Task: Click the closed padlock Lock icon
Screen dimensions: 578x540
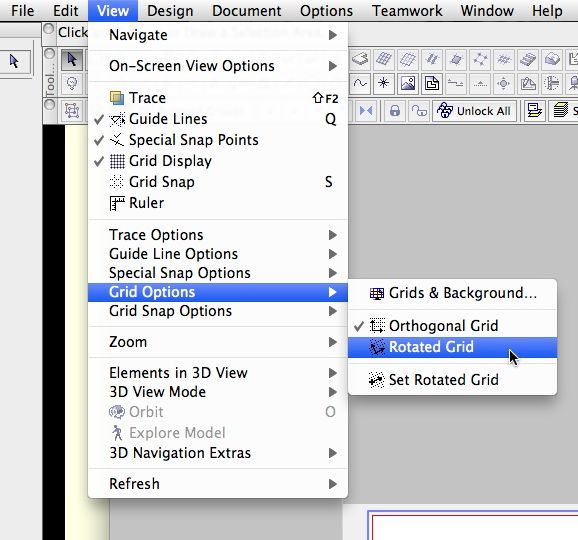Action: point(395,111)
